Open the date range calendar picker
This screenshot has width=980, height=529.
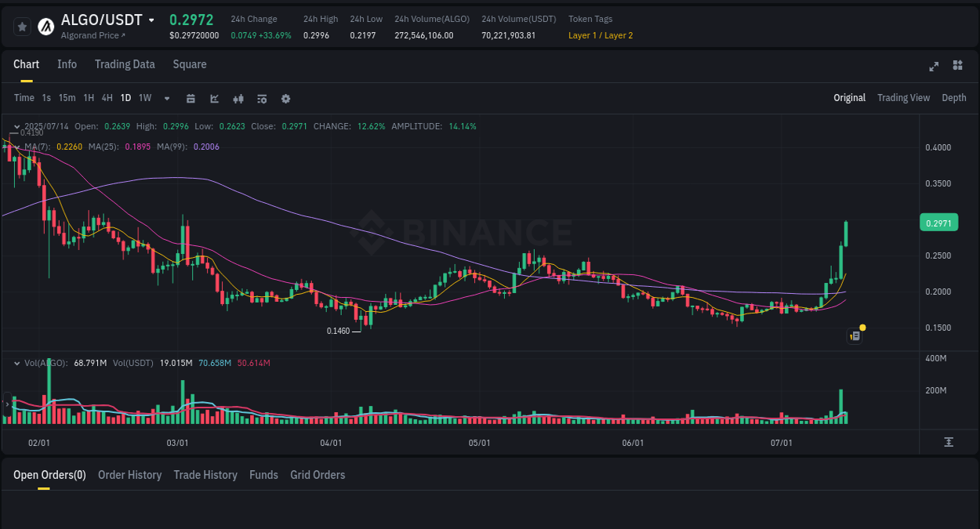pos(191,98)
